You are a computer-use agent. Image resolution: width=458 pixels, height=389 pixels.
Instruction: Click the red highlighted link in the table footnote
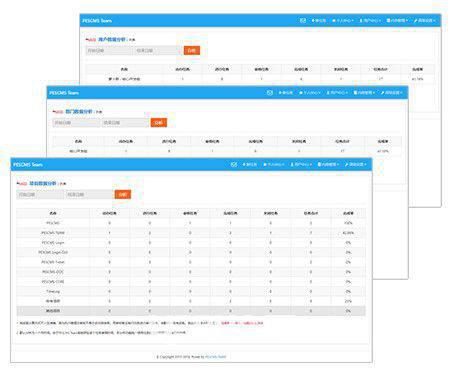click(242, 323)
